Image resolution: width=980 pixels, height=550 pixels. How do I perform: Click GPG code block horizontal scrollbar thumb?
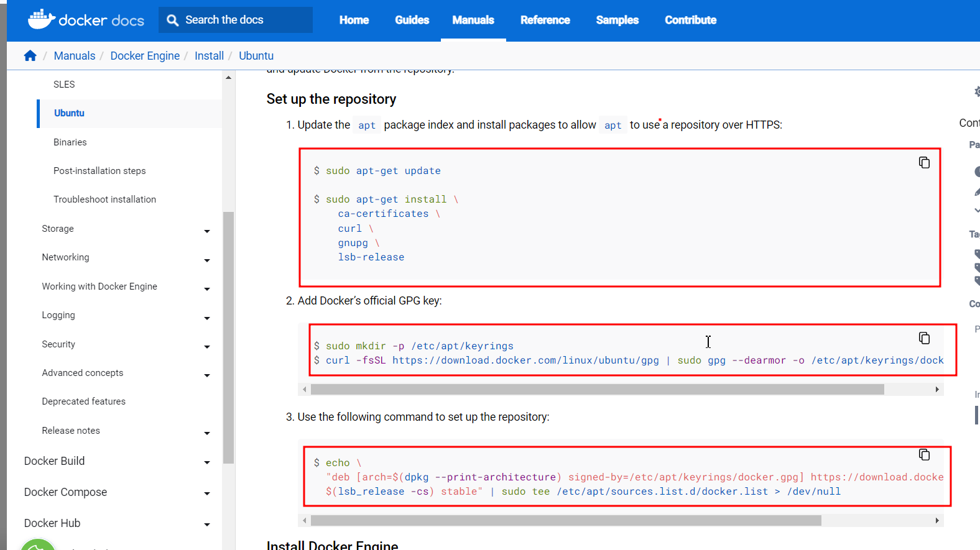tap(597, 390)
